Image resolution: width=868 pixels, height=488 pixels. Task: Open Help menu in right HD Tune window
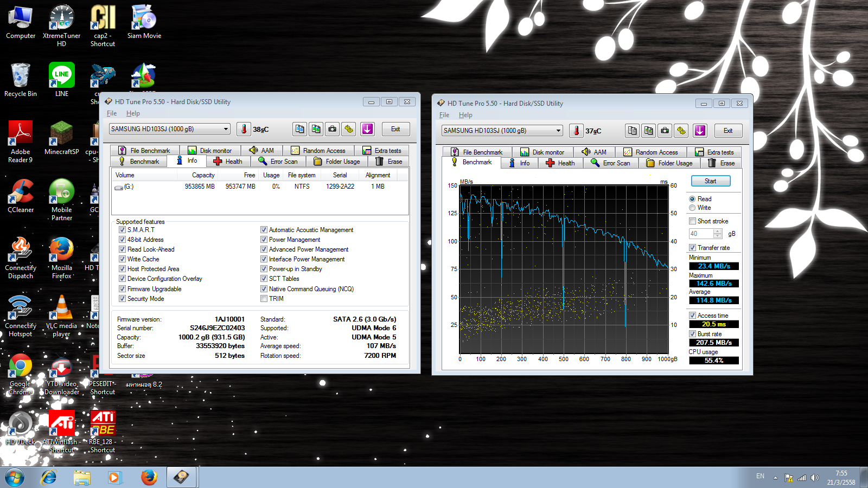click(x=465, y=115)
